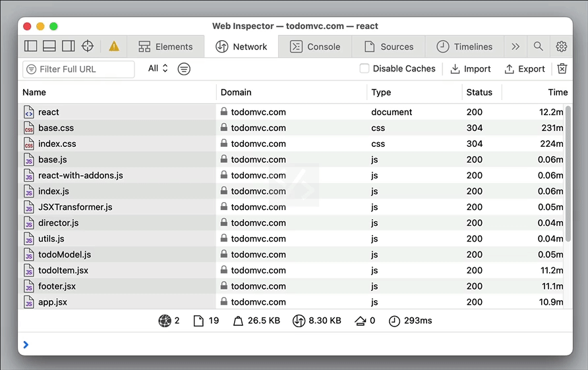Click the lock icon in react row
588x370 pixels.
(x=224, y=111)
